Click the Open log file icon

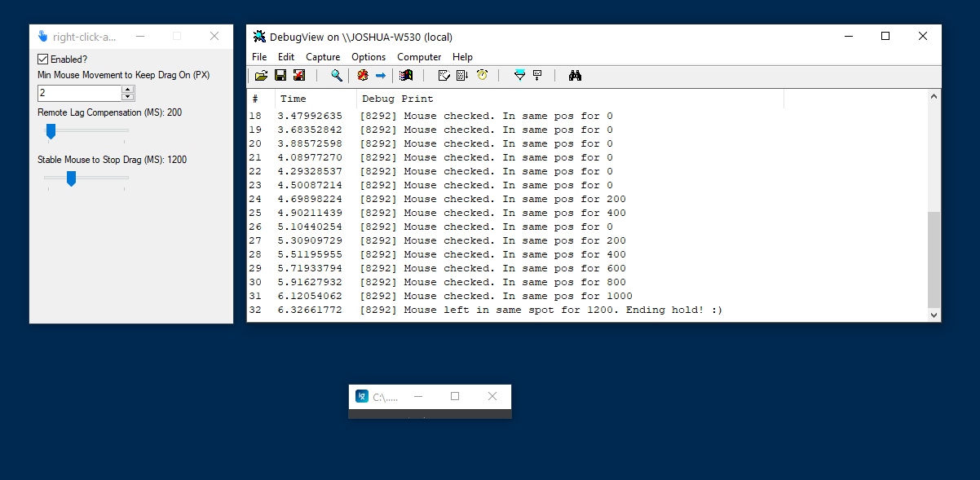point(261,76)
